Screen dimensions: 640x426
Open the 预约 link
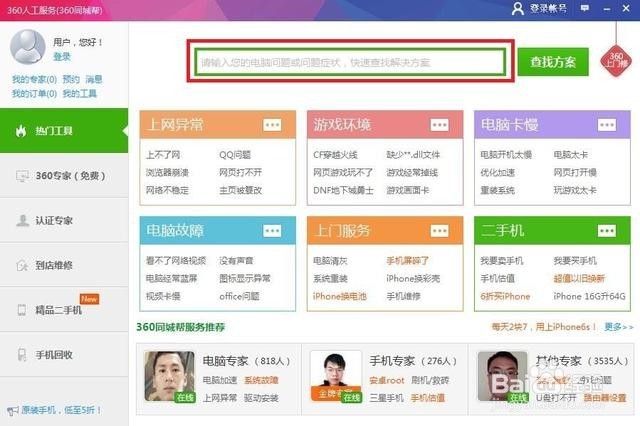(71, 79)
